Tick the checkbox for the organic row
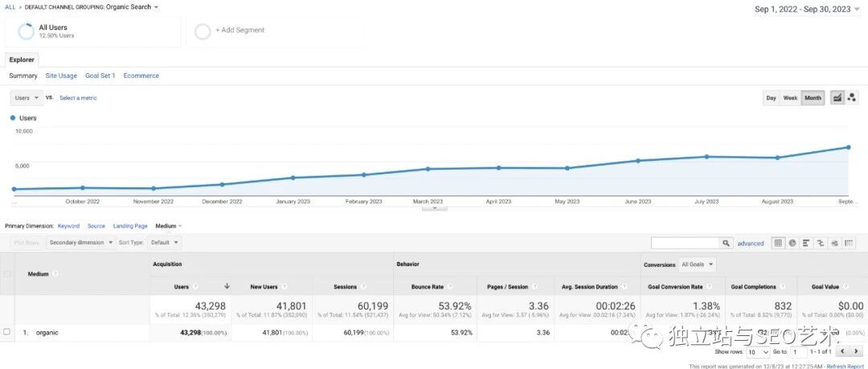 [6, 332]
